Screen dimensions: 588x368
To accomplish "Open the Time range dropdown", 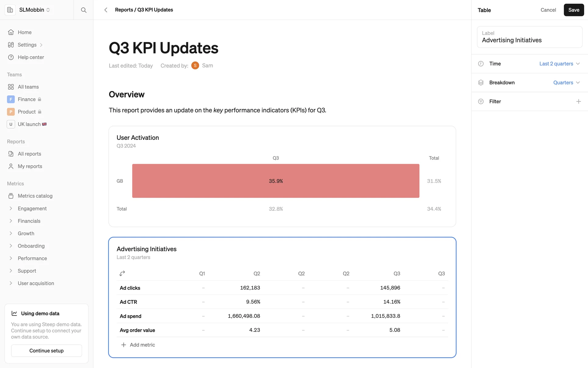I will pyautogui.click(x=559, y=64).
